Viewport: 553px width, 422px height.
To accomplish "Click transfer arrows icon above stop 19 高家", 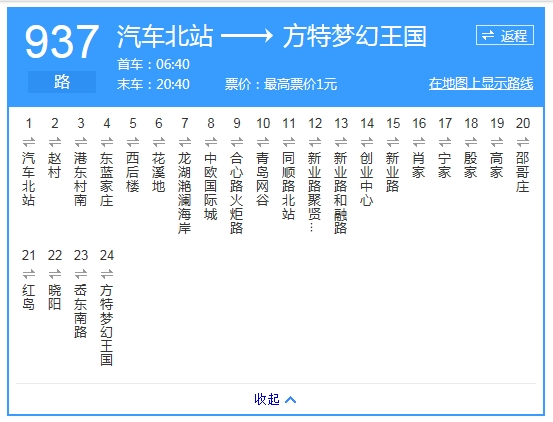I will pyautogui.click(x=497, y=142).
